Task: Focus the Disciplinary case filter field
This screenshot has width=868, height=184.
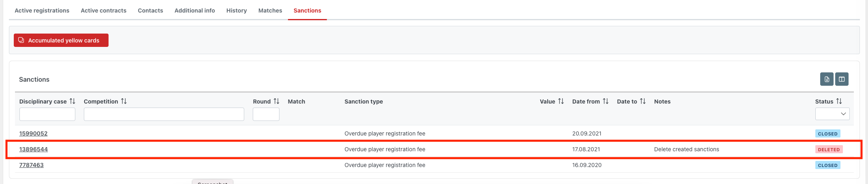Action: point(47,114)
